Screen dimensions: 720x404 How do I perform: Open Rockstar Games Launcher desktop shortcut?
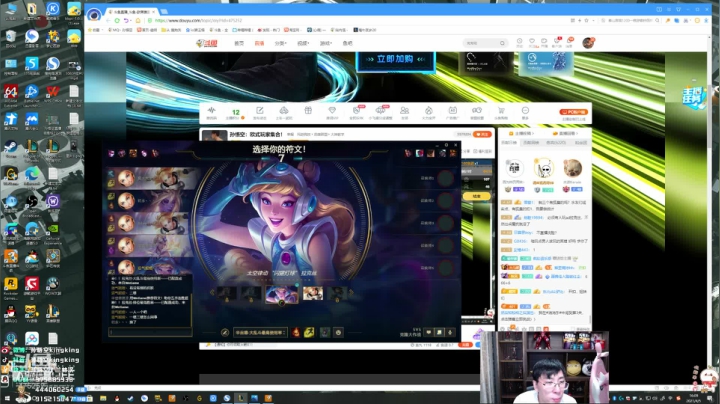click(x=11, y=288)
